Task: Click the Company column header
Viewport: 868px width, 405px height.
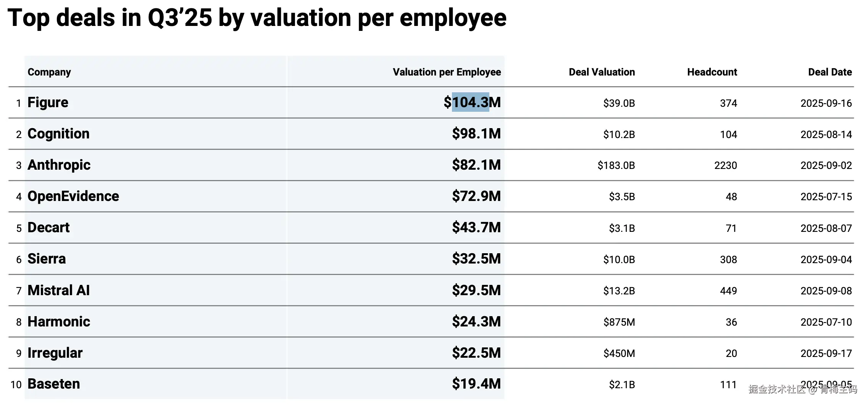Action: [x=49, y=72]
